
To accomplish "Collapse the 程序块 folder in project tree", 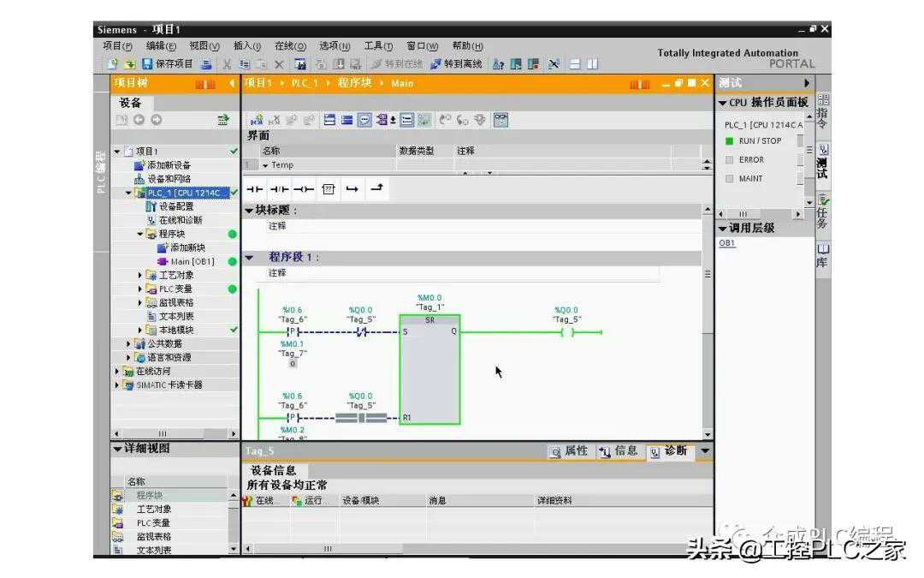I will (140, 234).
